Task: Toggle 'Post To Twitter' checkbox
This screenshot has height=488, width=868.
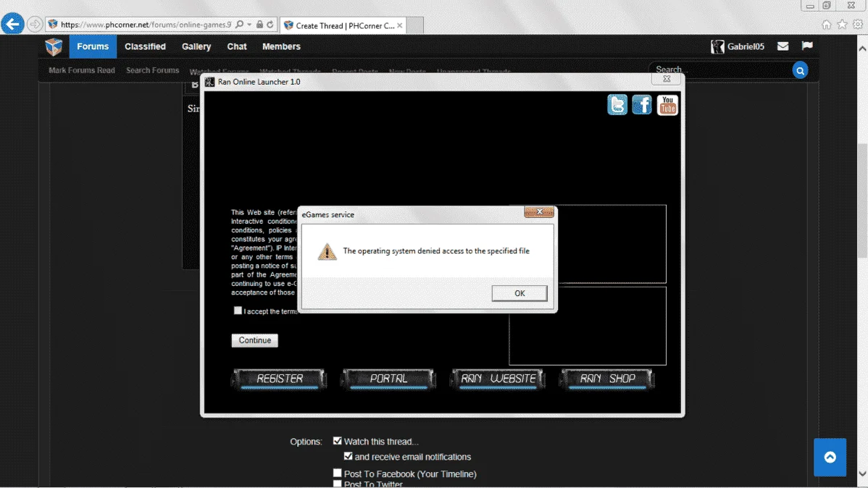Action: pos(338,484)
